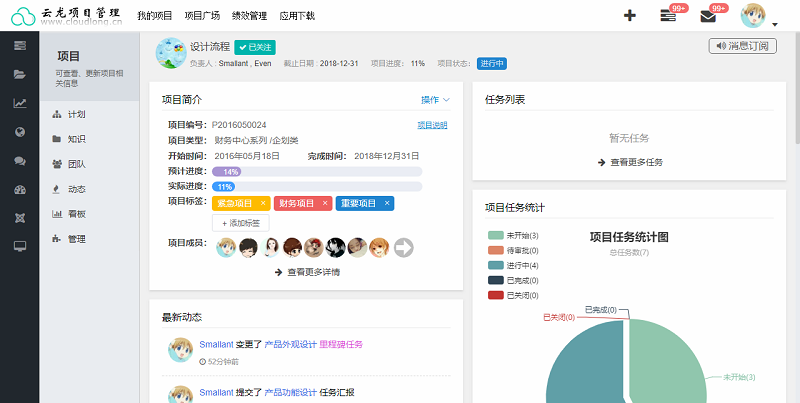
Task: Click the 设计流程 project avatar
Action: (171, 53)
